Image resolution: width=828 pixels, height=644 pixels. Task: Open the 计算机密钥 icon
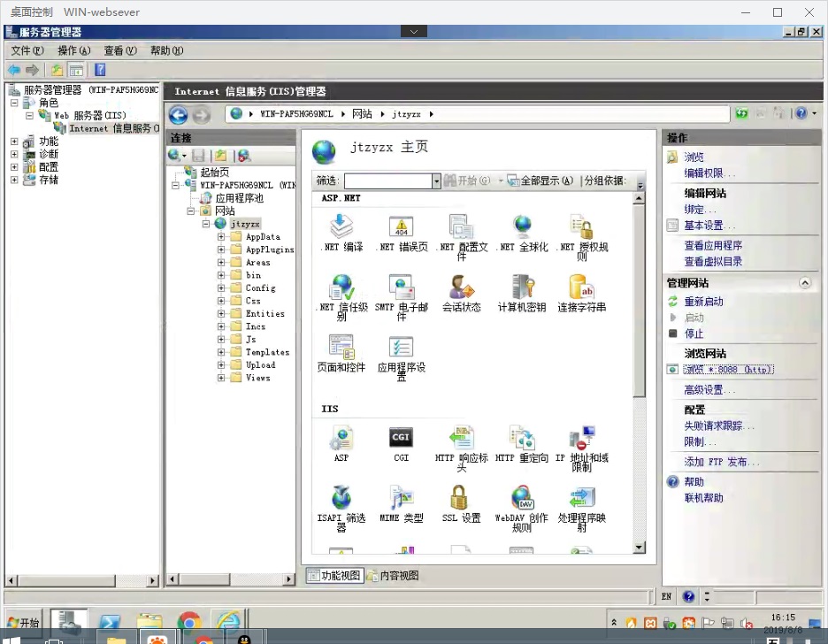click(522, 288)
